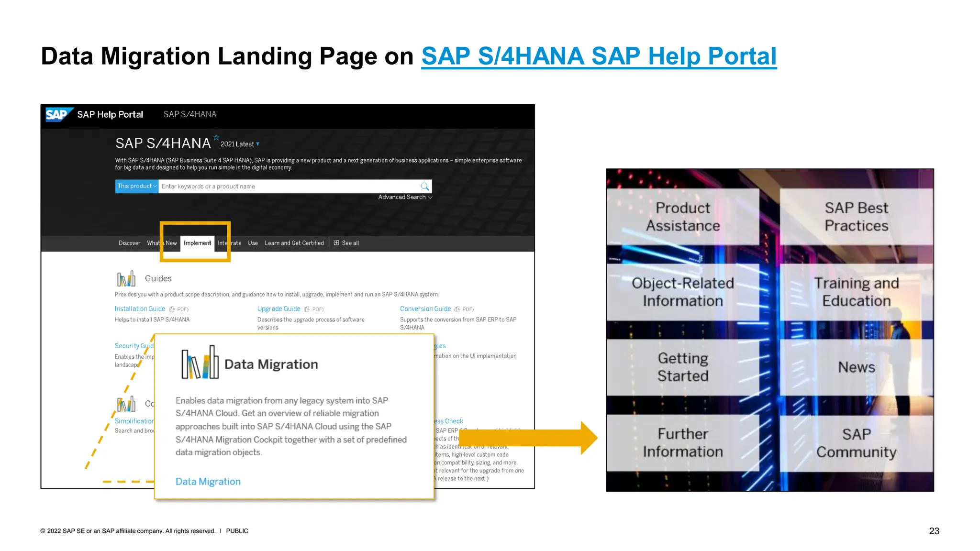Open Conversion Guide PDF icon
This screenshot has height=551, width=980.
pos(457,309)
